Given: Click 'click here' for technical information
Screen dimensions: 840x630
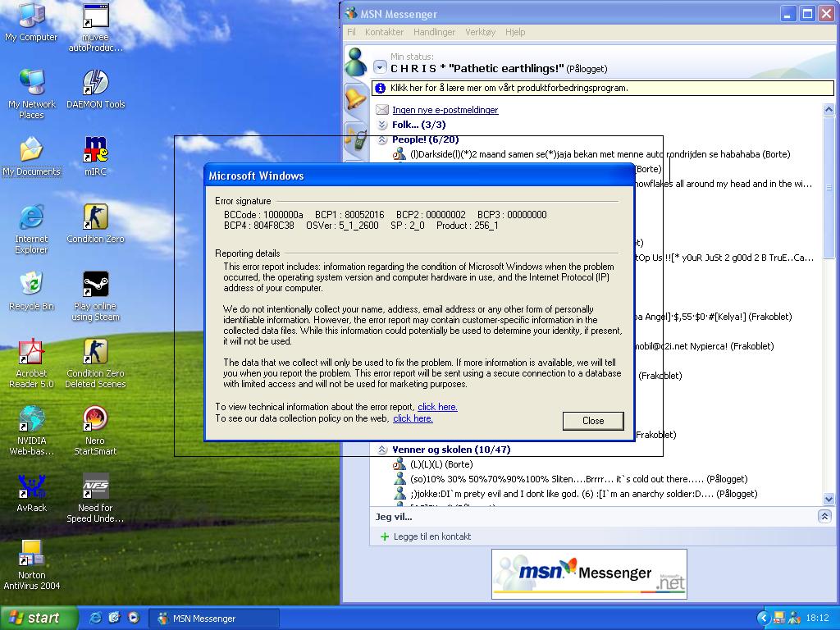Looking at the screenshot, I should [437, 407].
